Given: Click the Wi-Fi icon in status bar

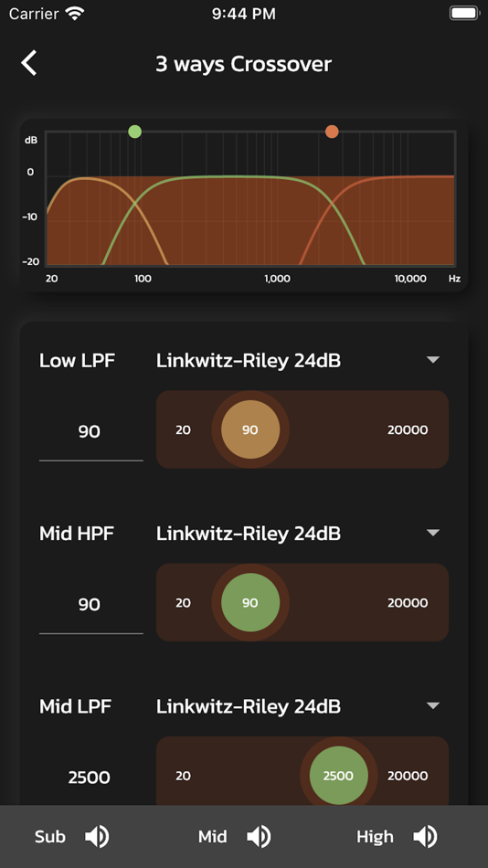Looking at the screenshot, I should click(x=74, y=14).
